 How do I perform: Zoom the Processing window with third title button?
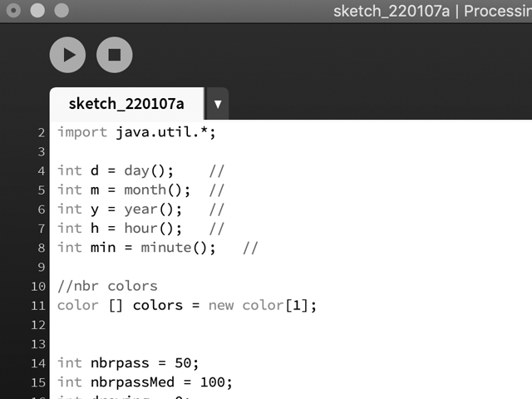tap(62, 11)
